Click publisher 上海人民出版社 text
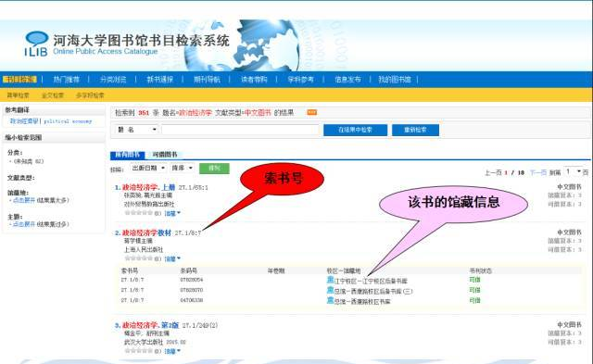 click(144, 249)
